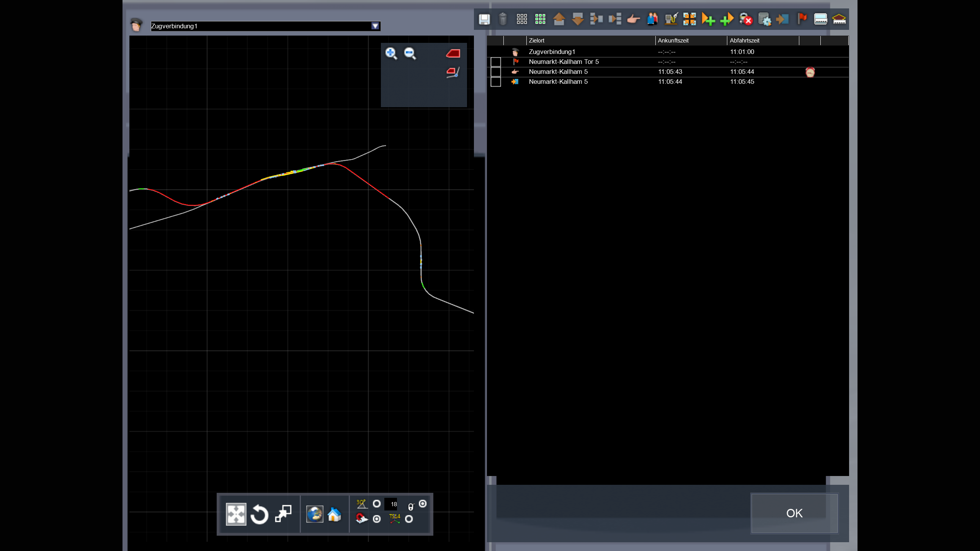Viewport: 980px width, 551px height.
Task: Click the passengers people icon
Action: pyautogui.click(x=652, y=19)
